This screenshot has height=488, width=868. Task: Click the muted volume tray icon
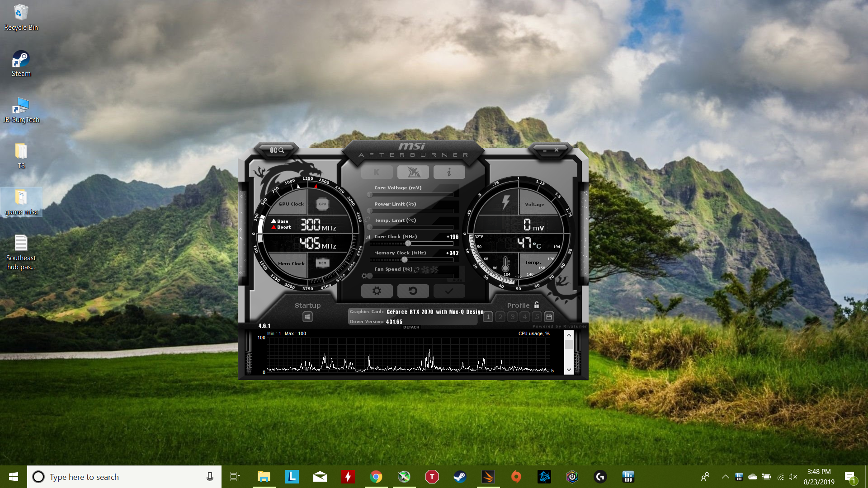[x=793, y=477]
